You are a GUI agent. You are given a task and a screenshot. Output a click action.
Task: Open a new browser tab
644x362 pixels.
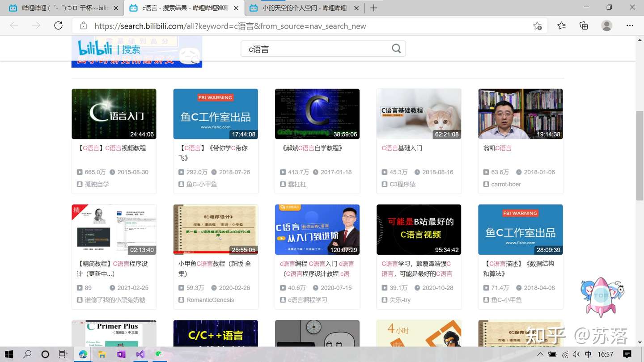pyautogui.click(x=374, y=8)
